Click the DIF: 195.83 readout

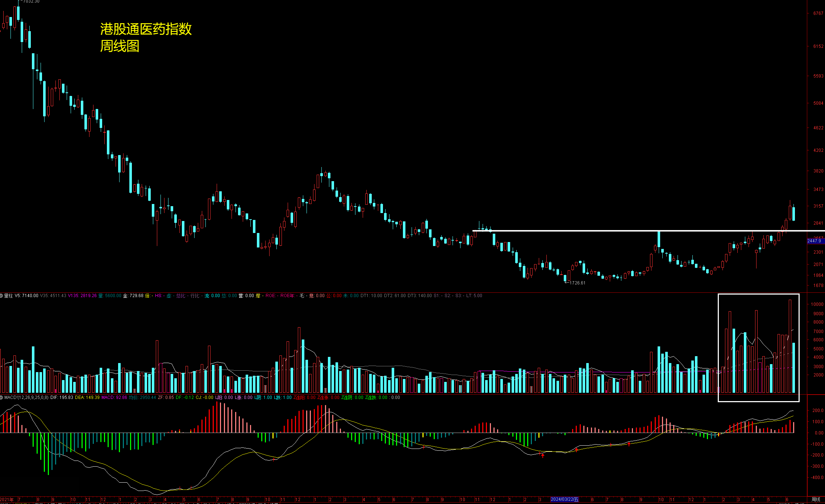[x=62, y=397]
